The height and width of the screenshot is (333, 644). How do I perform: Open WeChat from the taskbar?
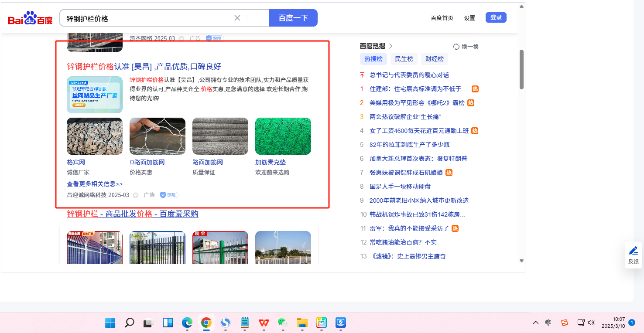[x=283, y=323]
